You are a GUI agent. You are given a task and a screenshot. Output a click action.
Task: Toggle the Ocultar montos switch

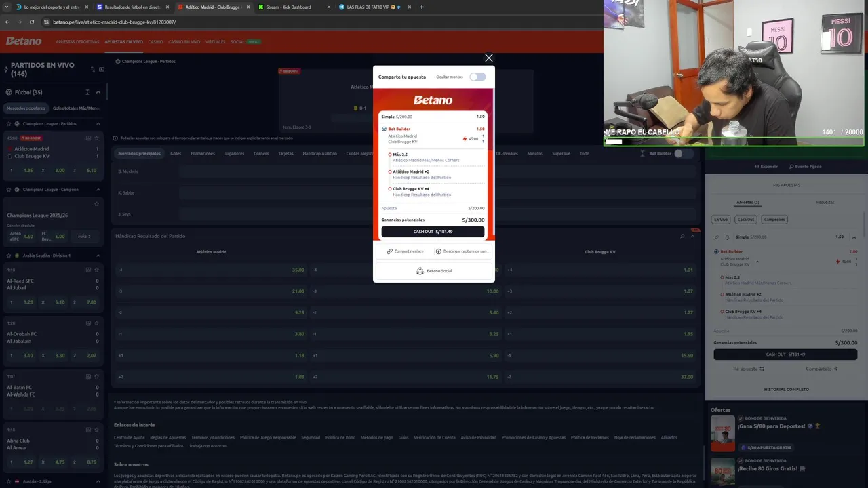pos(477,77)
